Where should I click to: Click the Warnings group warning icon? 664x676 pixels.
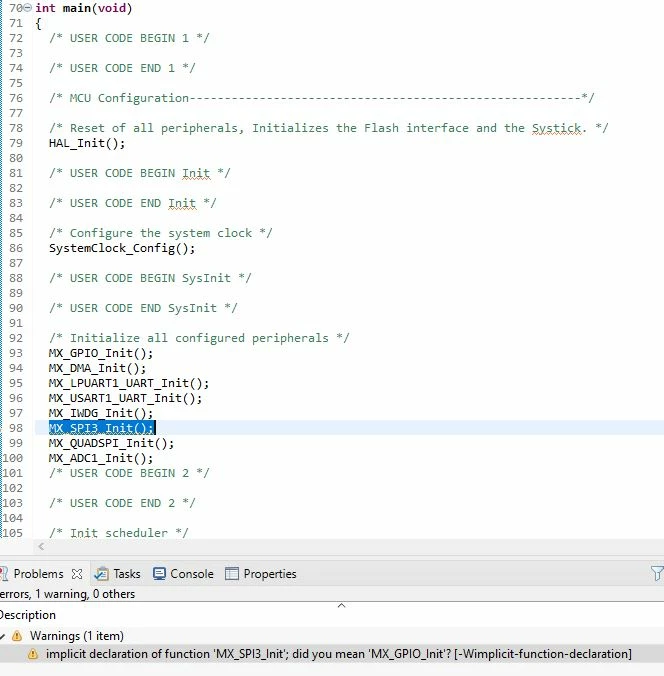(x=17, y=636)
